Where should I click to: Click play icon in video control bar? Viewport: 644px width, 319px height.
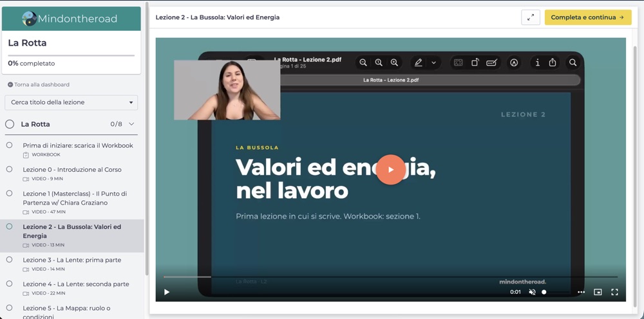click(x=167, y=292)
